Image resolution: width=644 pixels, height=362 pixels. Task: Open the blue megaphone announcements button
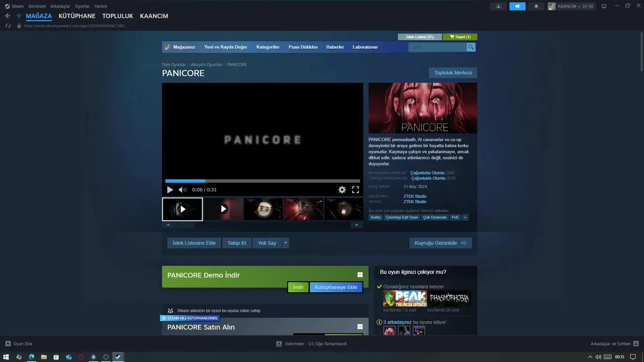point(517,6)
